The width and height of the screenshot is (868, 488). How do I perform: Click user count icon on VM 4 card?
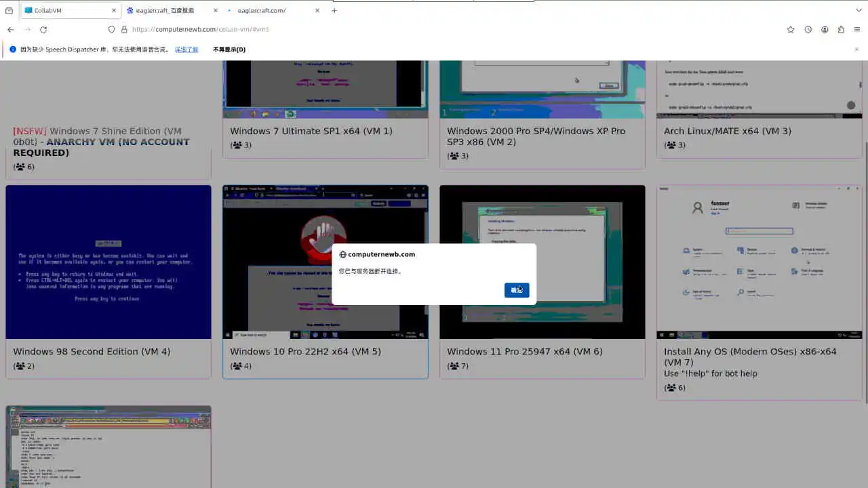tap(20, 366)
